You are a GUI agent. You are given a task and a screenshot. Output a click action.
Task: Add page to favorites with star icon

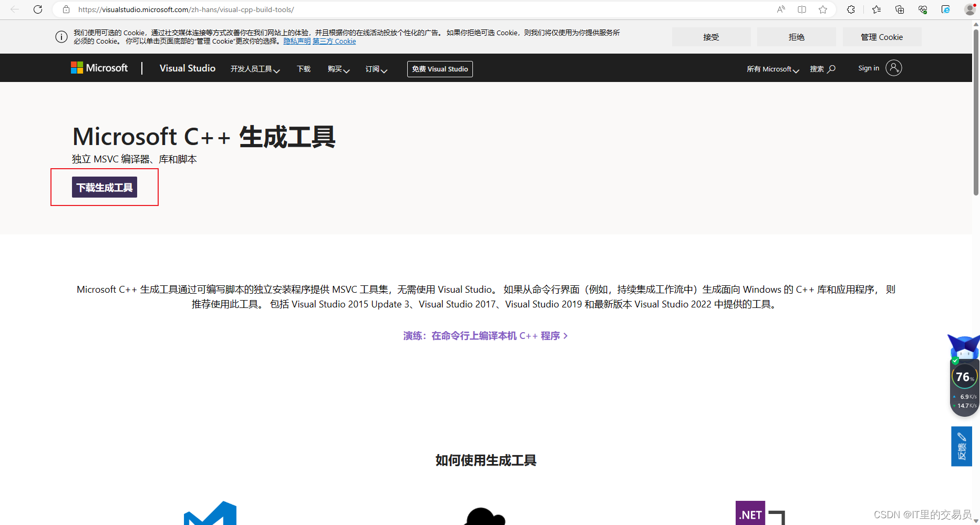[823, 9]
